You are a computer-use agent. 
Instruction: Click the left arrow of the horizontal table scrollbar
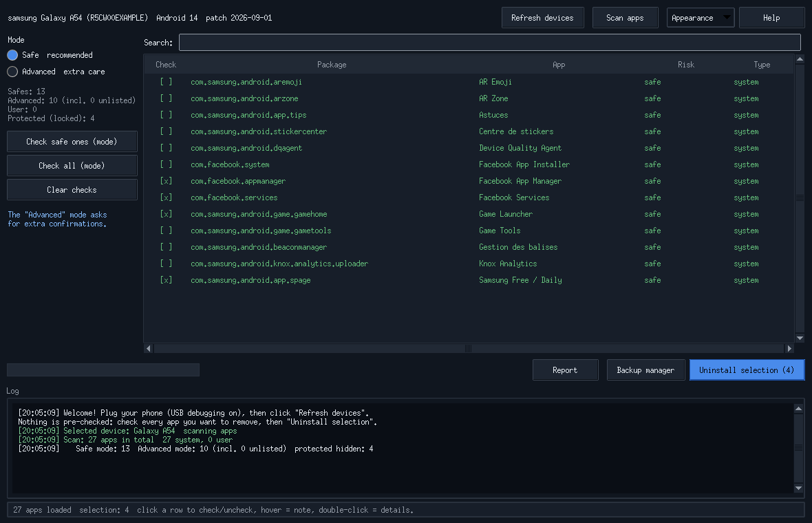(x=149, y=348)
